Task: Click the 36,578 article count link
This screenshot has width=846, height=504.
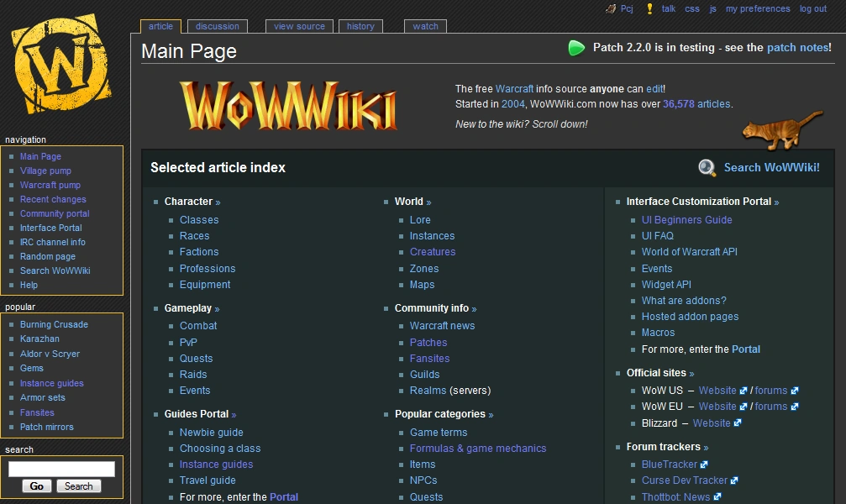Action: click(678, 104)
